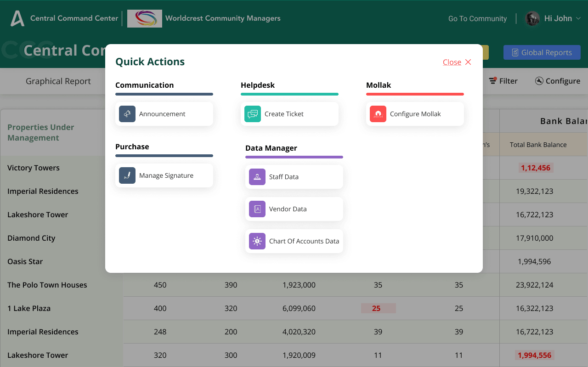The image size is (588, 367).
Task: Click the Worldcrest Community Managers text
Action: coord(223,18)
